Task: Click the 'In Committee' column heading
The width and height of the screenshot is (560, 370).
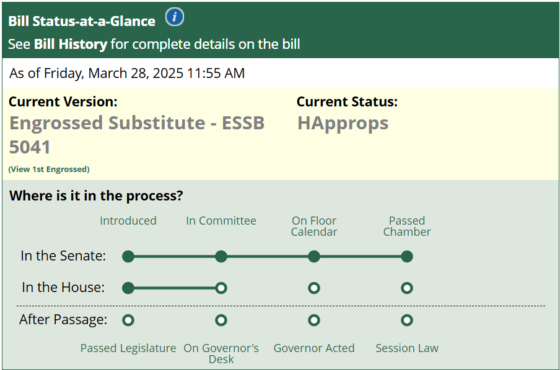Action: point(221,221)
